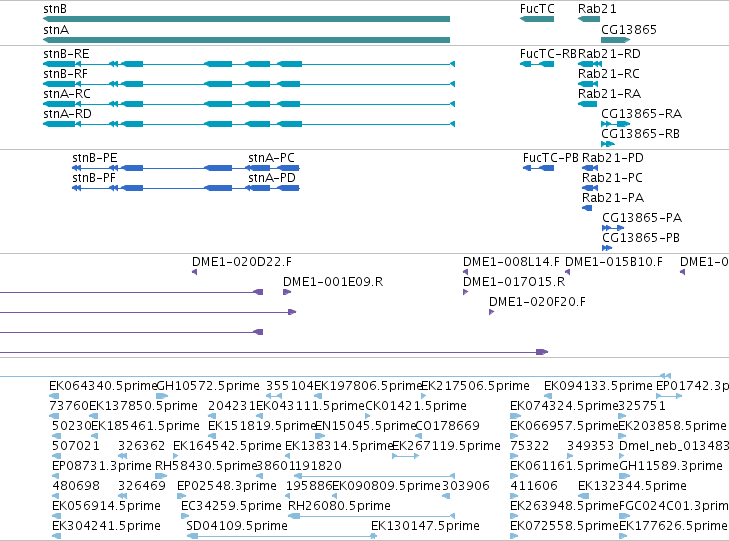Image resolution: width=729 pixels, height=541 pixels.
Task: Click the Rab21 gene arrow bar
Action: pyautogui.click(x=589, y=19)
